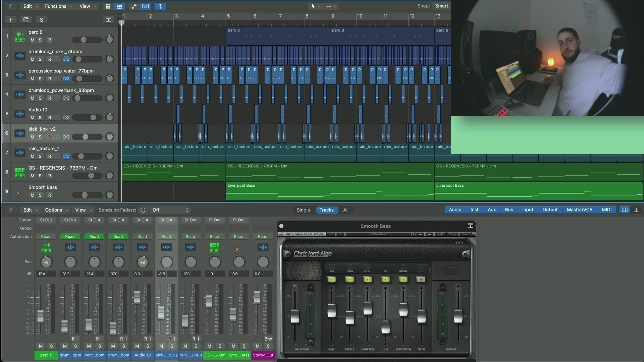The image size is (644, 362).
Task: Click the perc 8 track instrument icon
Action: pyautogui.click(x=20, y=37)
